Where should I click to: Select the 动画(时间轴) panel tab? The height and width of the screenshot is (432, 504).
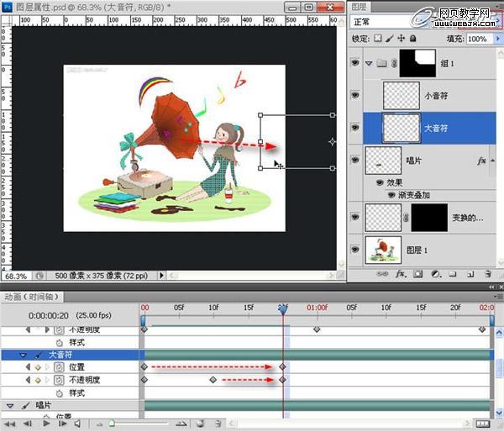tap(30, 296)
